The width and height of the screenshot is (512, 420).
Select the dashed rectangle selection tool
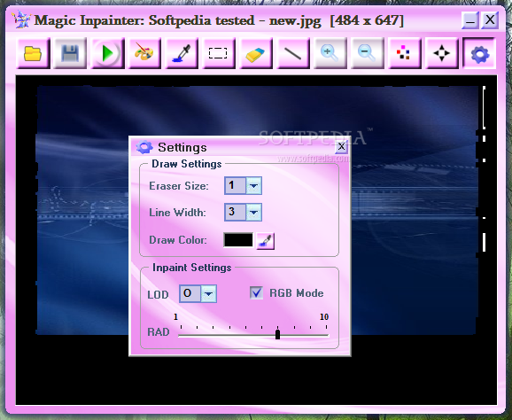coord(219,53)
